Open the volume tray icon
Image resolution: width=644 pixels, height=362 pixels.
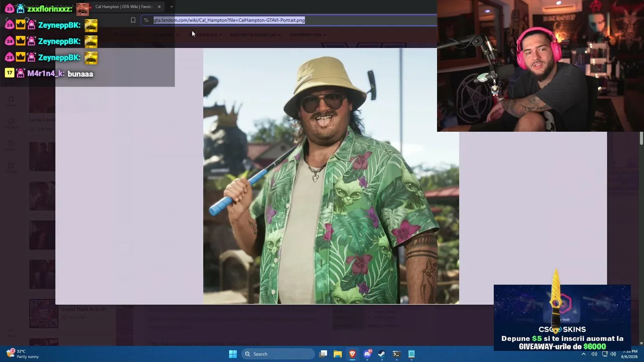click(613, 354)
